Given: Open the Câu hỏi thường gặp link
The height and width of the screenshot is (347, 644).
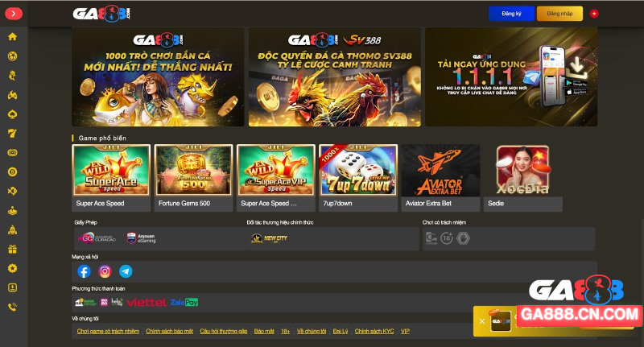Looking at the screenshot, I should [224, 331].
